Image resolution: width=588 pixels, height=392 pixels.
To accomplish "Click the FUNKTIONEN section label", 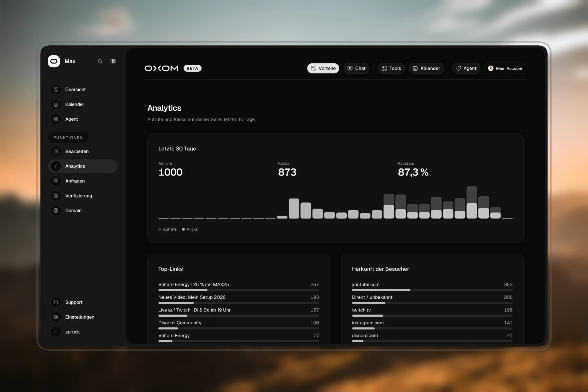I will click(68, 138).
